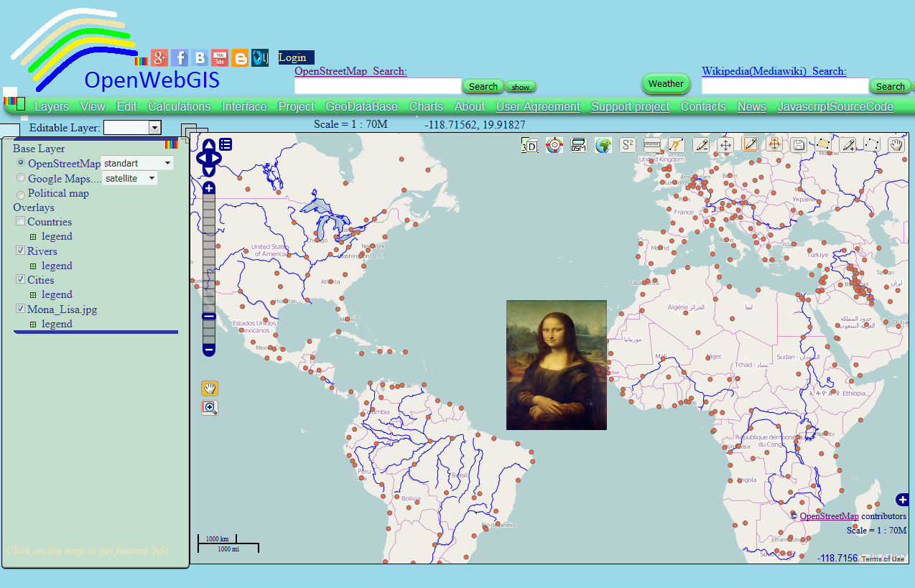Viewport: 915px width, 588px height.
Task: Select the pencil-minus delete feature tool
Action: point(702,145)
